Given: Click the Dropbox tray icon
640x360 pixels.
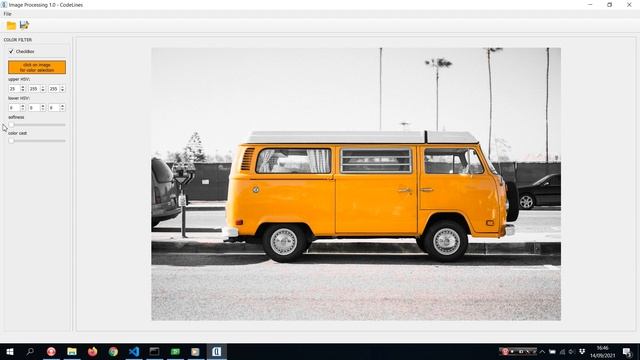Looking at the screenshot, I should coord(582,351).
